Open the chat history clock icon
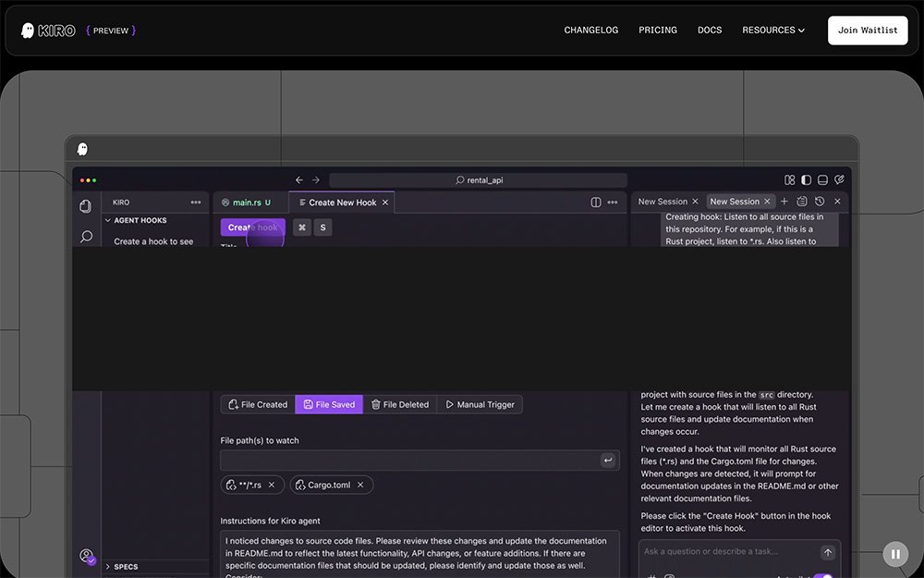Image resolution: width=924 pixels, height=578 pixels. [820, 201]
